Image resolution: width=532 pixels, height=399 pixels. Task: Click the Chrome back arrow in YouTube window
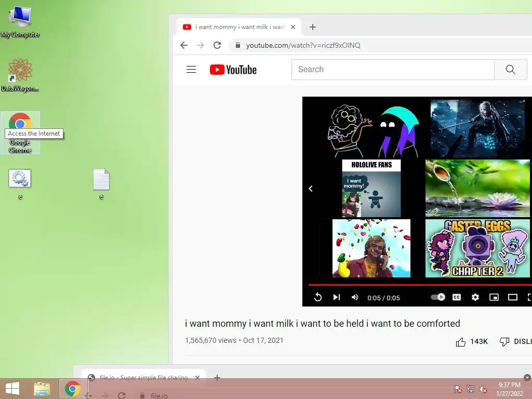pyautogui.click(x=184, y=45)
